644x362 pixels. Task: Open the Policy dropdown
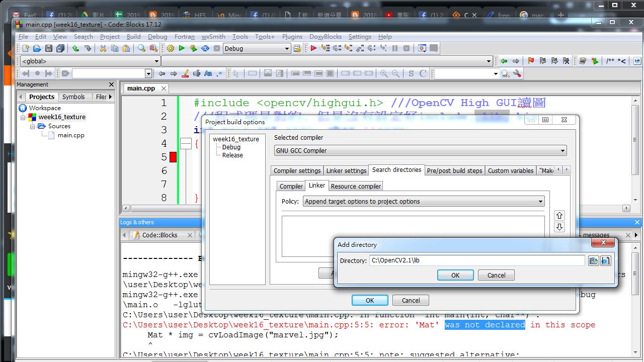pos(541,201)
